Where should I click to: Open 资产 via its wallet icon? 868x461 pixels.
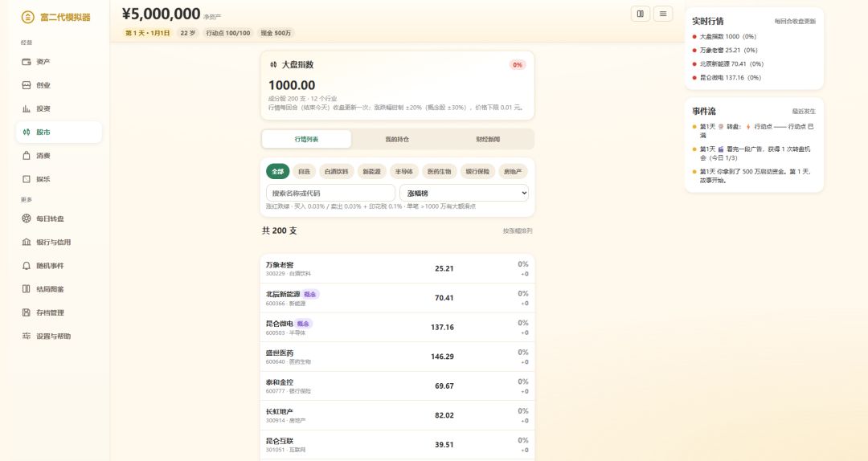click(26, 62)
